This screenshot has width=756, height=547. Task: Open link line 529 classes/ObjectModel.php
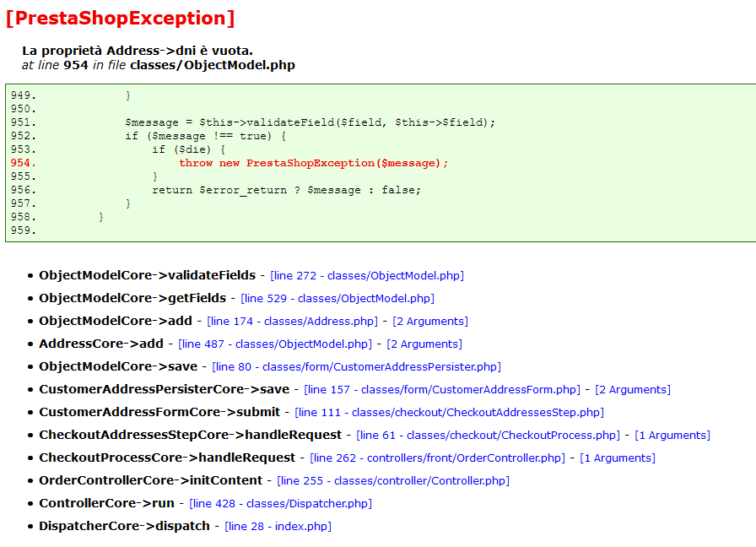coord(337,298)
